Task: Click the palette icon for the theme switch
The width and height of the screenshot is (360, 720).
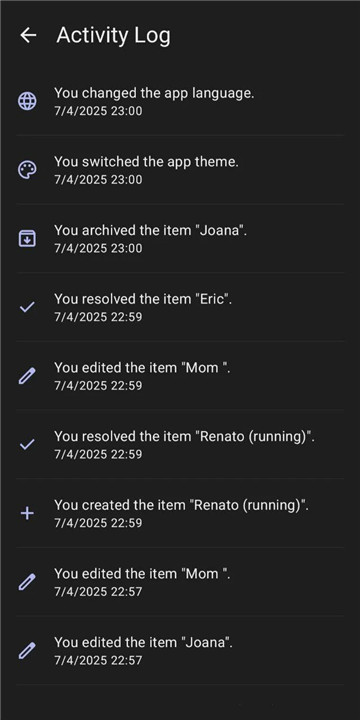Action: pos(27,170)
